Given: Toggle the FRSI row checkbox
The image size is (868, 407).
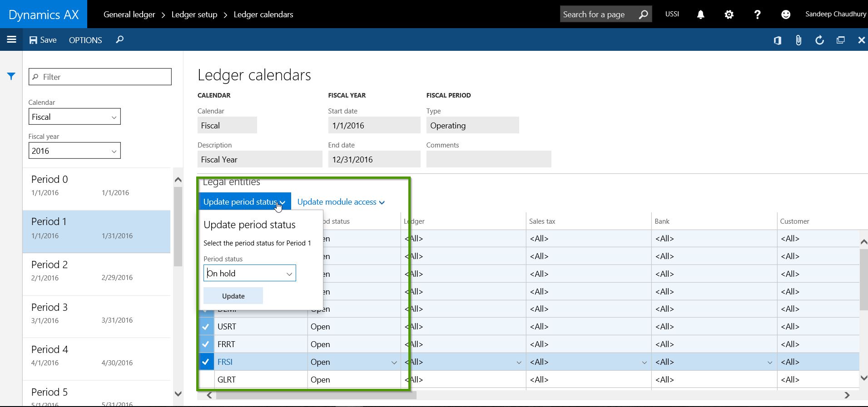Looking at the screenshot, I should click(x=206, y=362).
